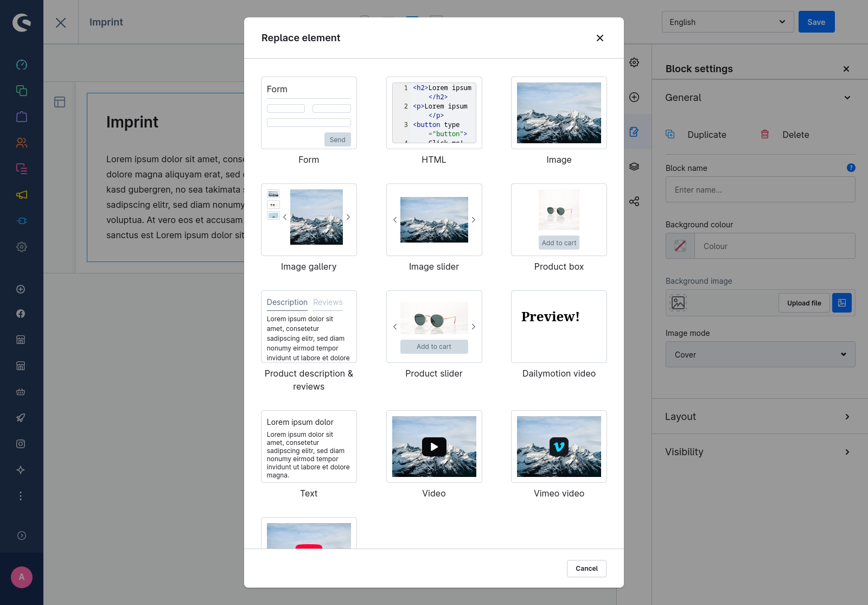Select the HTML element
This screenshot has width=868, height=605.
[434, 113]
